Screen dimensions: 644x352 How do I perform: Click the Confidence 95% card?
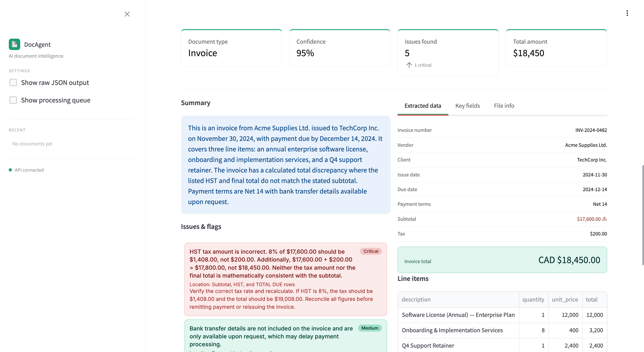click(x=340, y=48)
